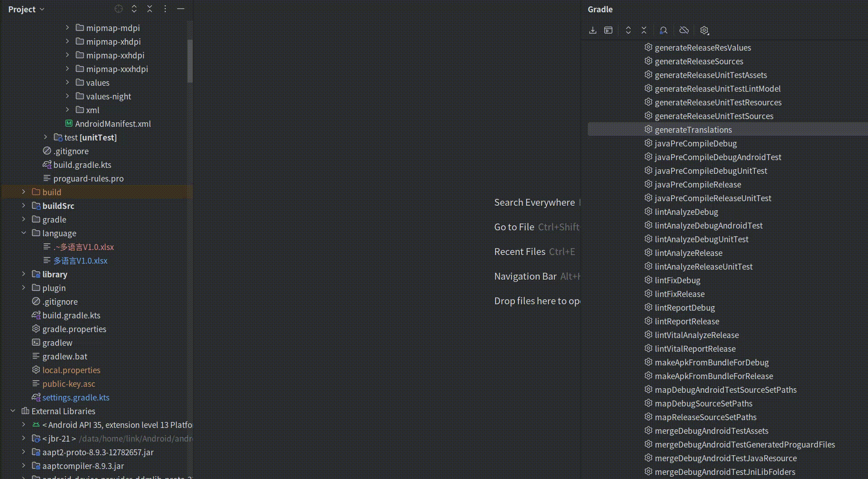Viewport: 868px width, 479px height.
Task: Expand the values folder
Action: click(68, 83)
